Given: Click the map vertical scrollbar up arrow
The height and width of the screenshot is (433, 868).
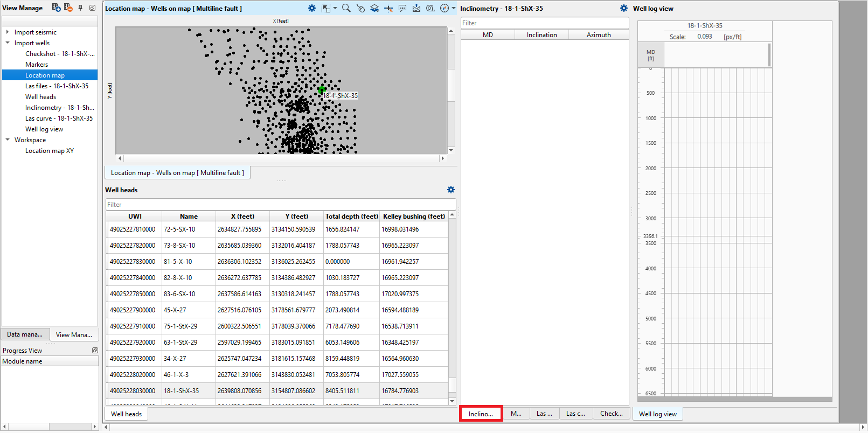Looking at the screenshot, I should click(x=451, y=31).
